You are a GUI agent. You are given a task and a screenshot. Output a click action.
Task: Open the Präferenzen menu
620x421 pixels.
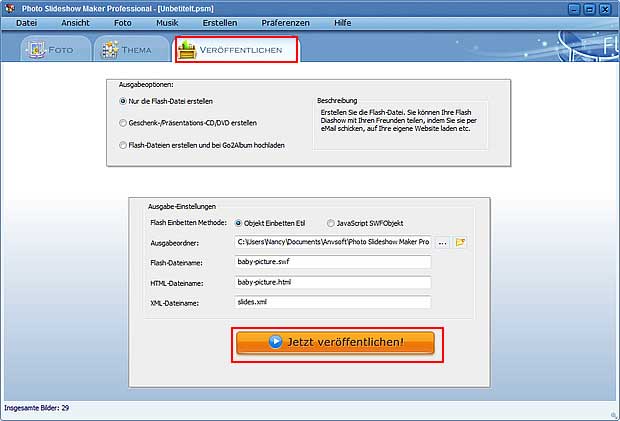[285, 23]
